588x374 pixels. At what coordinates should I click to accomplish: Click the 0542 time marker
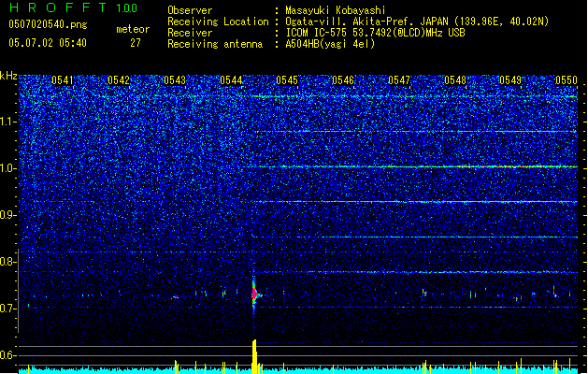click(119, 80)
